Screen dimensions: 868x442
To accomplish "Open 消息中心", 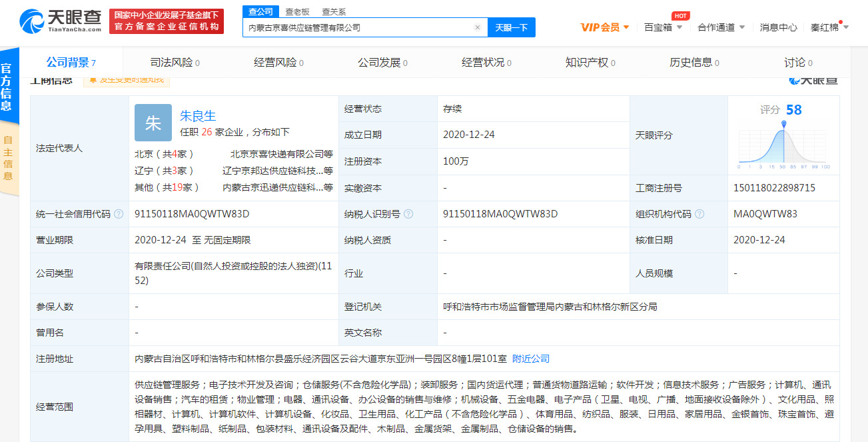I will pos(778,27).
